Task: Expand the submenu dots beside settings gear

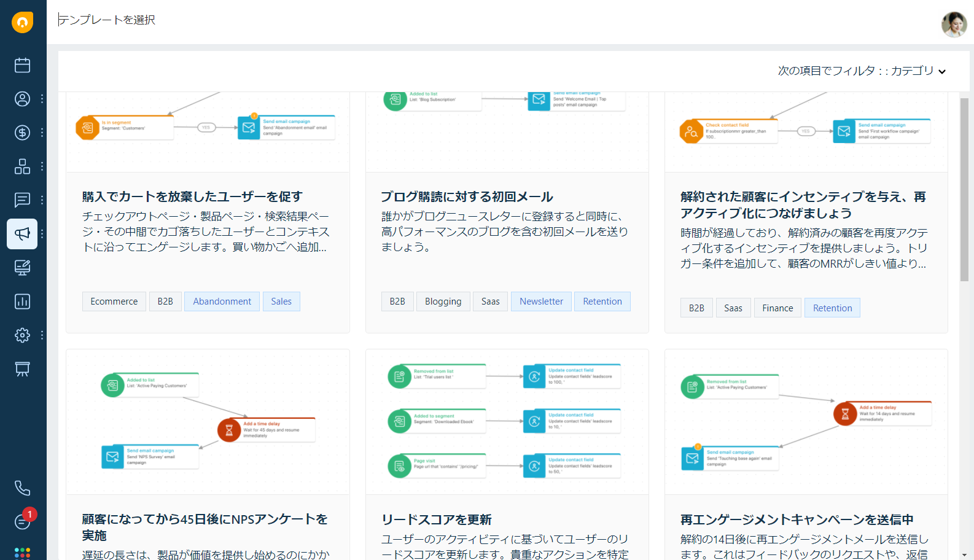Action: click(42, 335)
